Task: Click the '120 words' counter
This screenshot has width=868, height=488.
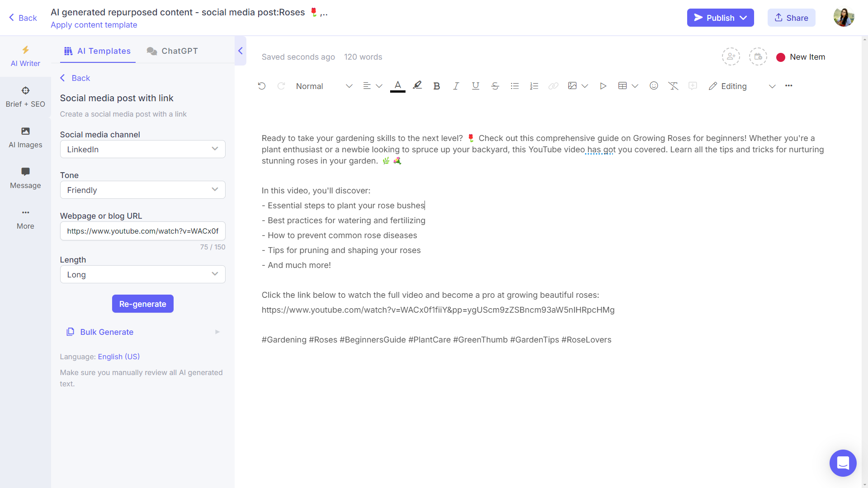Action: tap(363, 57)
